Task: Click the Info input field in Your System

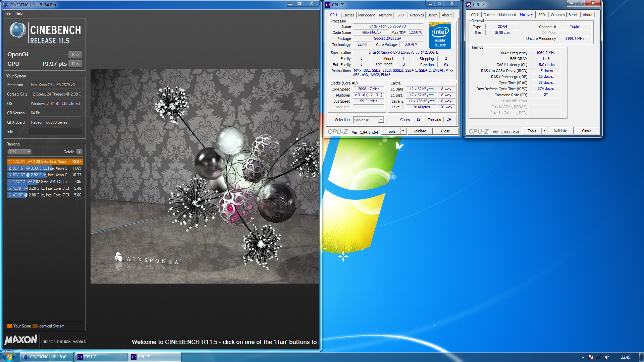Action: (x=55, y=132)
